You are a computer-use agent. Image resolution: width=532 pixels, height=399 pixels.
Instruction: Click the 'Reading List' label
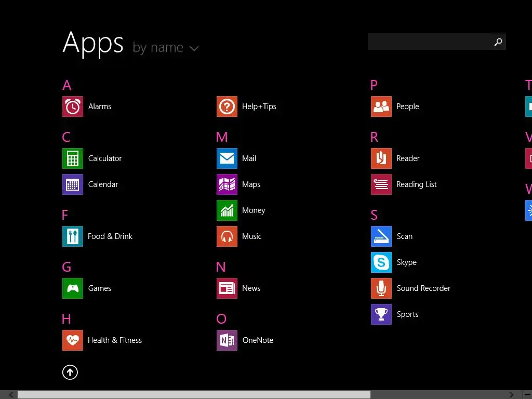(416, 184)
